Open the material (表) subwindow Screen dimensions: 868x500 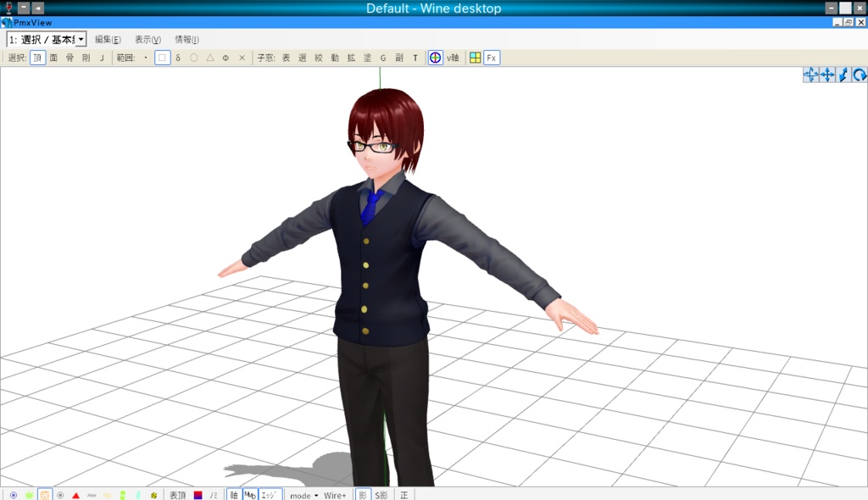click(284, 58)
